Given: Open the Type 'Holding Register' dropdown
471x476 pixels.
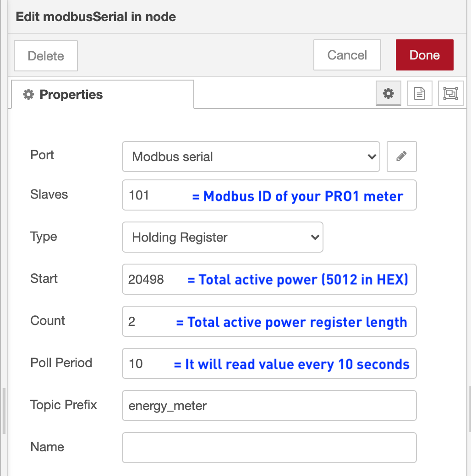Looking at the screenshot, I should 222,237.
